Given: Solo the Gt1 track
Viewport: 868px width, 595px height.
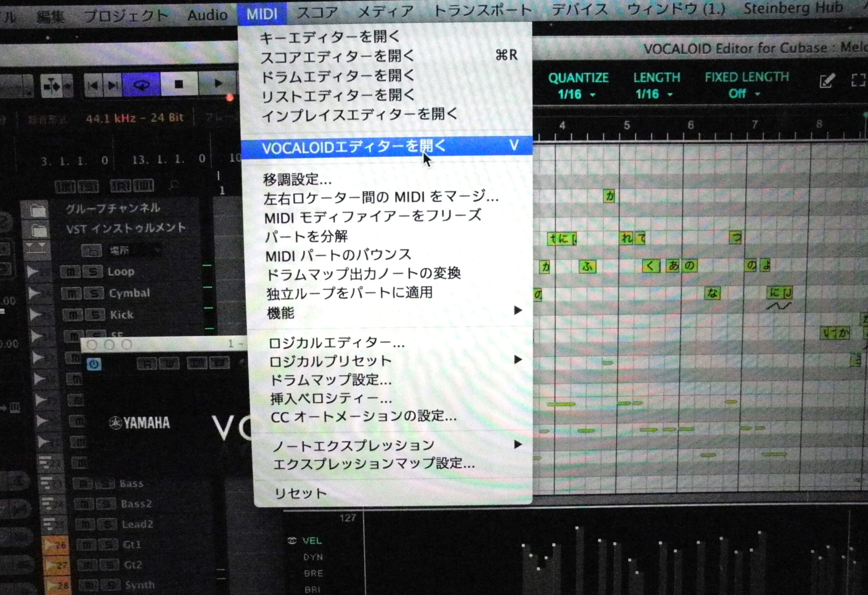Looking at the screenshot, I should [x=109, y=545].
